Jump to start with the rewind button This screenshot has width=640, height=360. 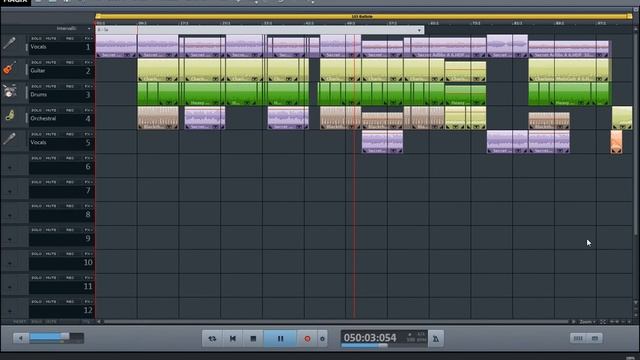coord(233,338)
